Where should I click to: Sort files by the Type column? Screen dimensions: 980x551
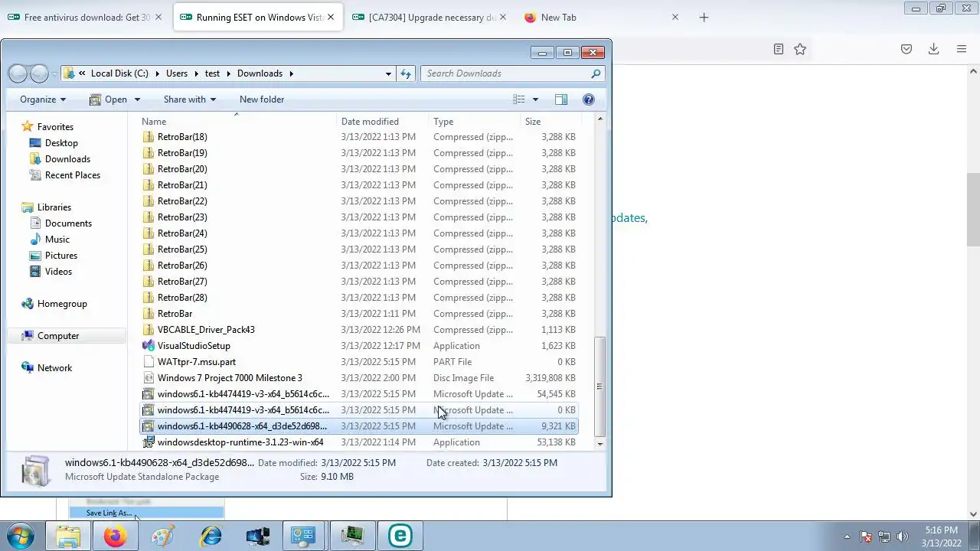click(474, 122)
